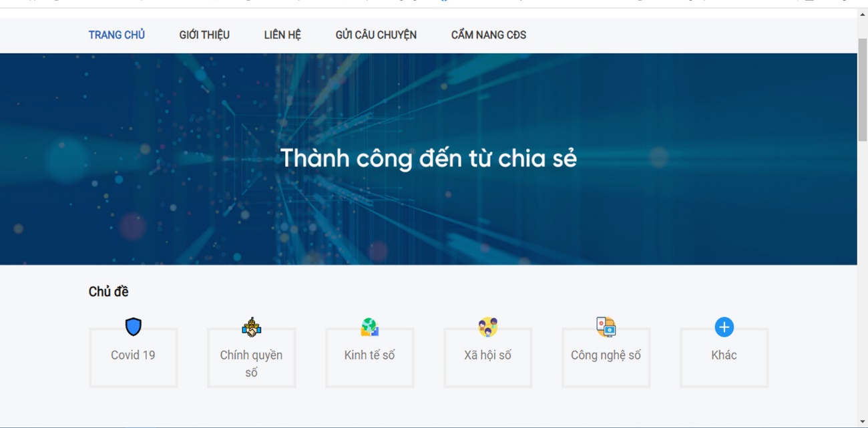Screen dimensions: 868x428
Task: Click the "Thành công đến từ chia sẻ" banner text
Action: 428,158
